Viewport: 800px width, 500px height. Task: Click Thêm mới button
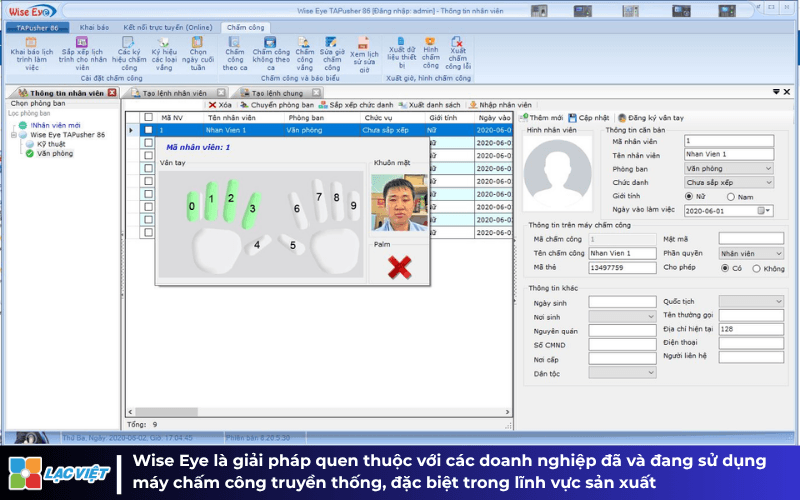[x=541, y=117]
